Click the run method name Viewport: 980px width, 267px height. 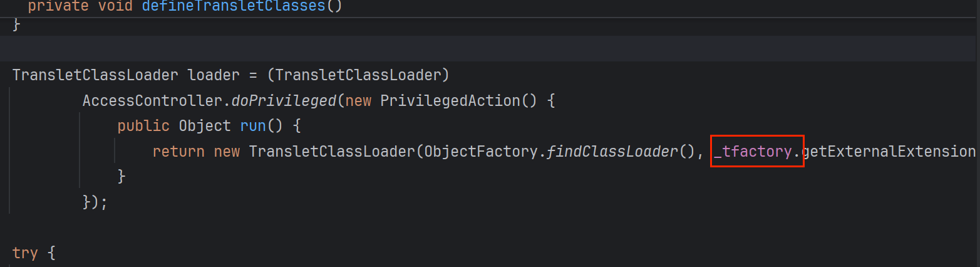[x=253, y=126]
